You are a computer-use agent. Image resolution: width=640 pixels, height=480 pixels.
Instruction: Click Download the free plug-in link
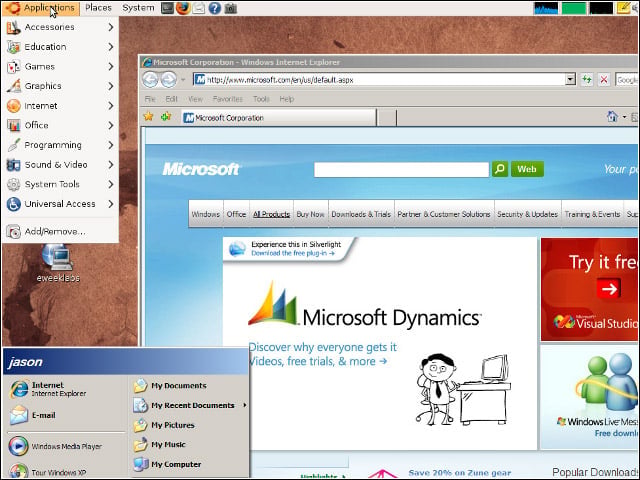[x=293, y=253]
